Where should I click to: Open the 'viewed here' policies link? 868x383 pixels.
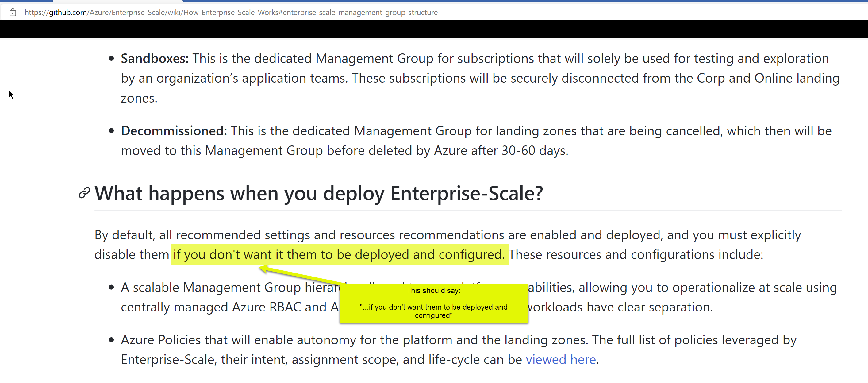561,360
